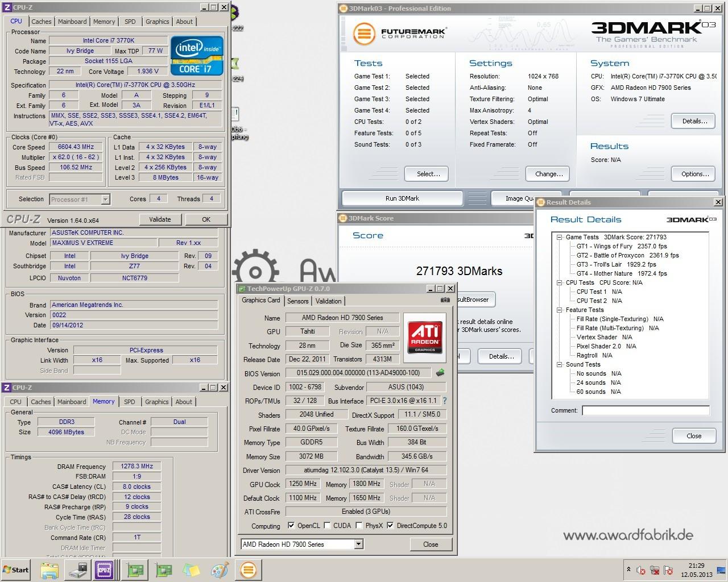
Task: Click the Close button in GPU-Z
Action: coord(431,544)
